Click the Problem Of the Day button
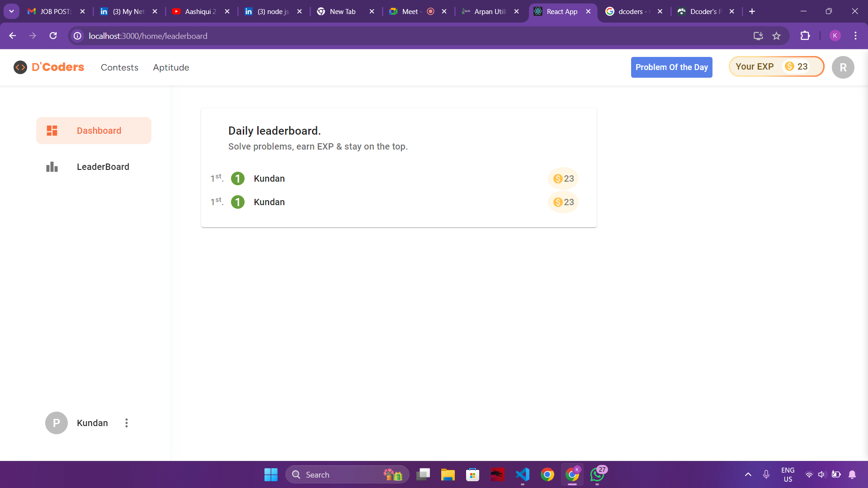 click(x=671, y=67)
